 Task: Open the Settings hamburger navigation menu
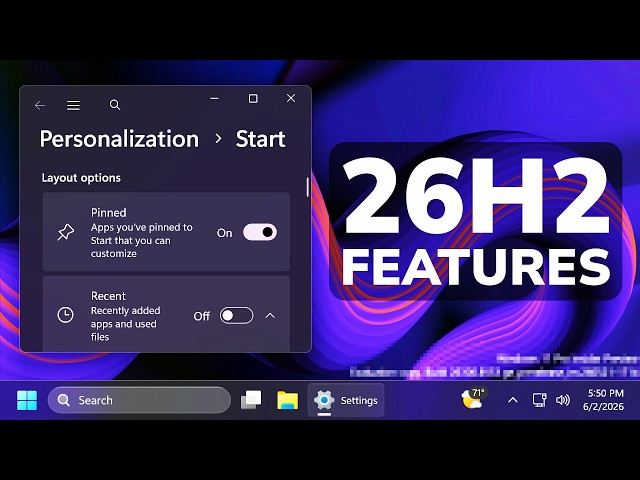coord(73,105)
